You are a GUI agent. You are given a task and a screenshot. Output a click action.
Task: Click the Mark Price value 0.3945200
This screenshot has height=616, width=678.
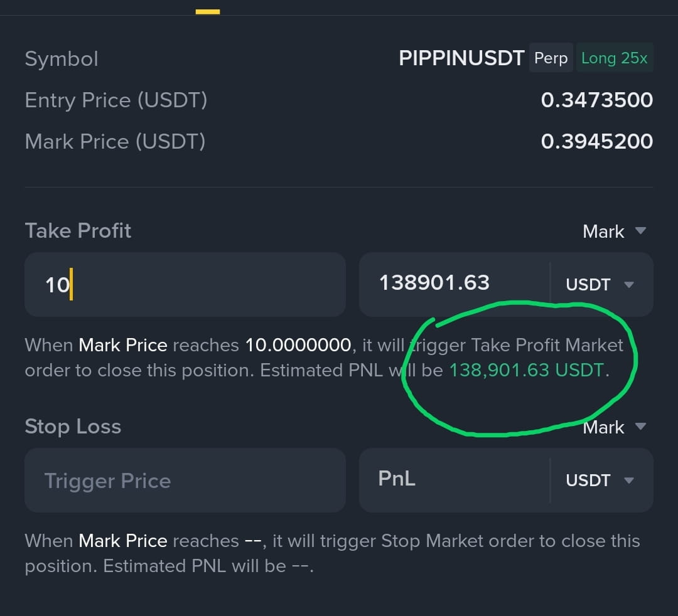(x=597, y=142)
